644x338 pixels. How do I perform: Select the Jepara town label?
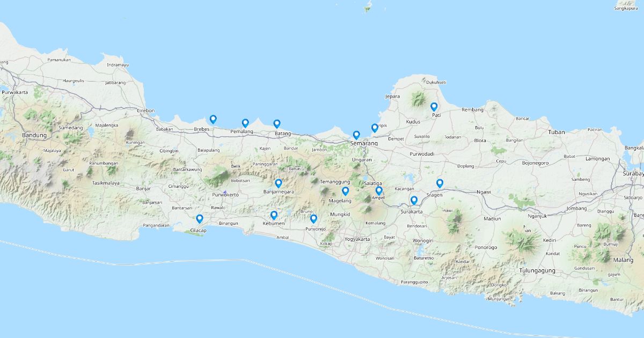click(392, 96)
